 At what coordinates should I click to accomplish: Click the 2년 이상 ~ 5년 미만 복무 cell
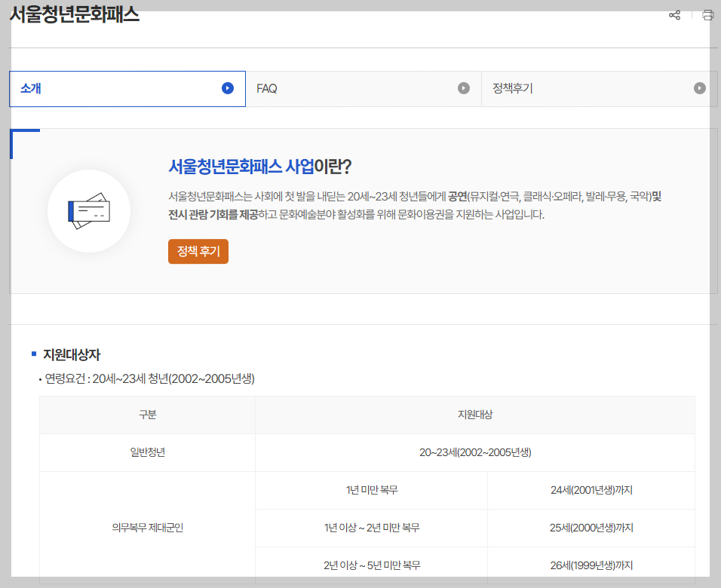372,565
